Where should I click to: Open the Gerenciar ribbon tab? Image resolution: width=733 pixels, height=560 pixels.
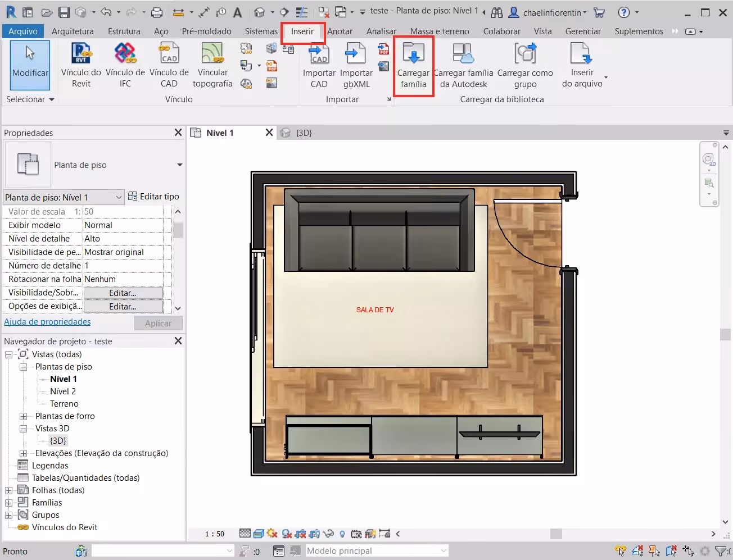(583, 31)
